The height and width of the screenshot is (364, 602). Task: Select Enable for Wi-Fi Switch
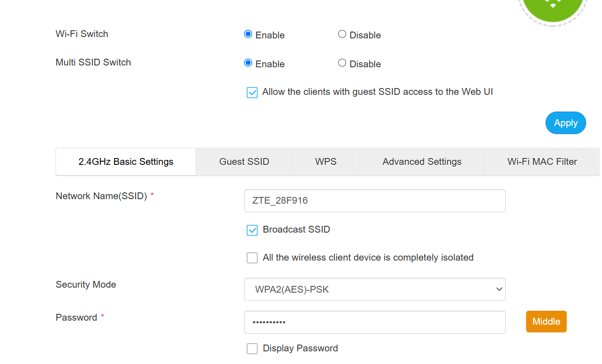point(248,34)
